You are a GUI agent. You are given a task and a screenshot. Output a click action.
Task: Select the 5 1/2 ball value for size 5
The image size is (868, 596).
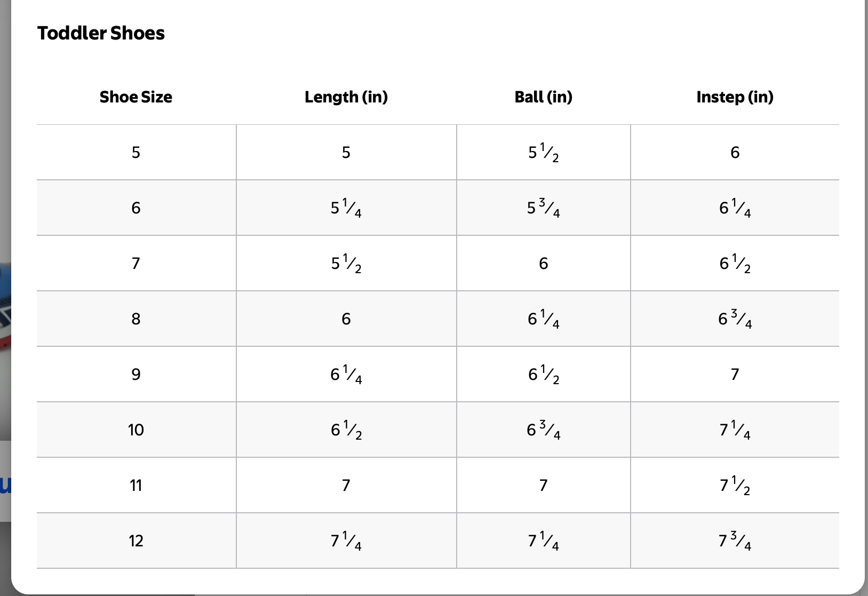tap(543, 153)
